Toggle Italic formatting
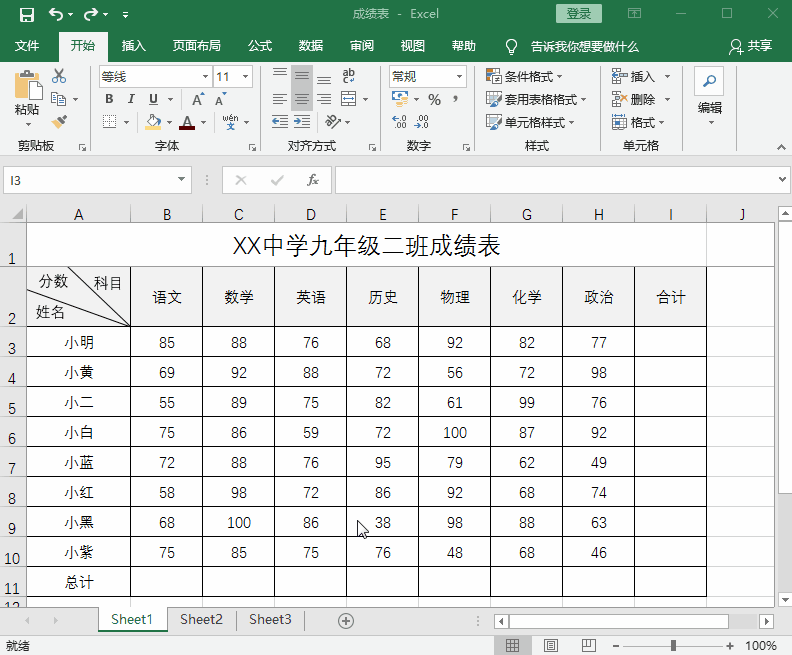This screenshot has height=655, width=792. click(131, 99)
